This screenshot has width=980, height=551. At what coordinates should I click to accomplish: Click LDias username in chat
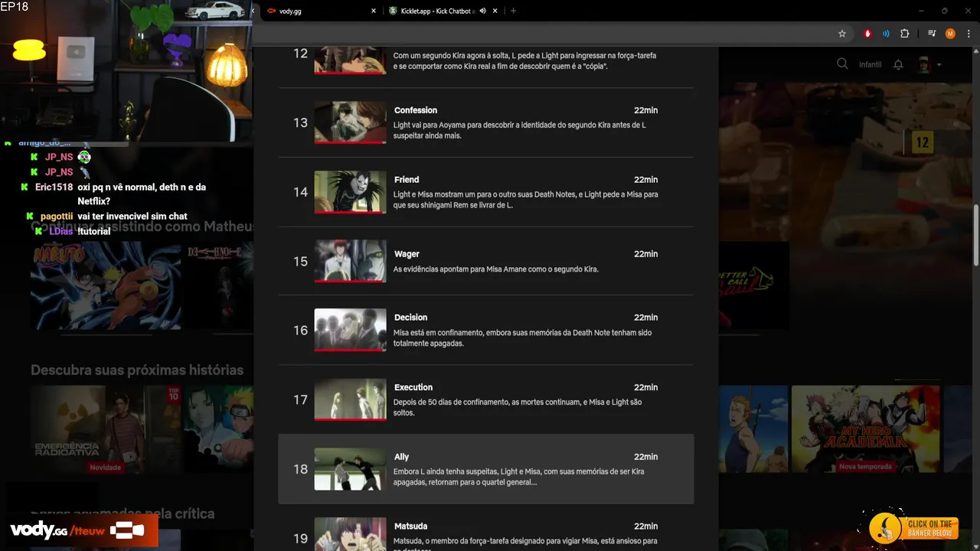point(61,231)
